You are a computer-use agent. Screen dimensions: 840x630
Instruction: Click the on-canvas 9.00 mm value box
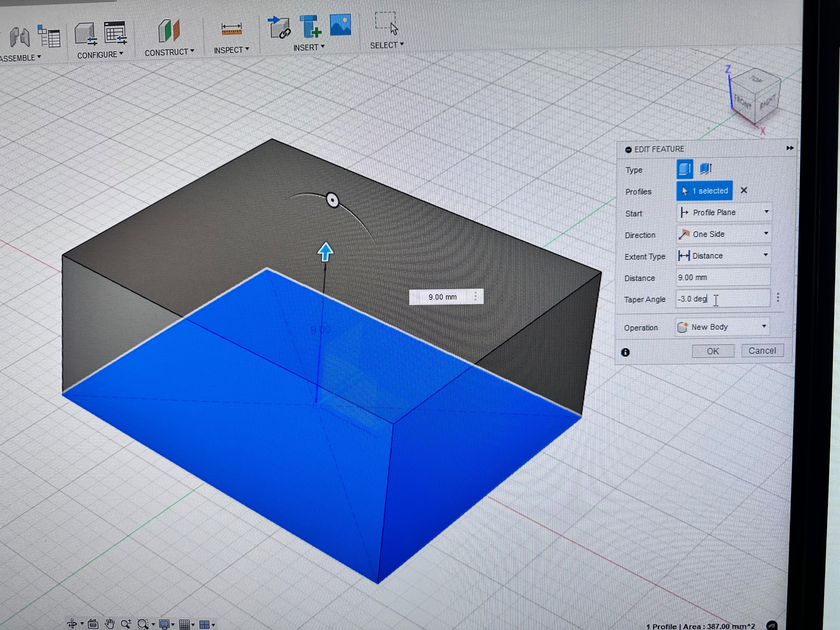pos(446,297)
